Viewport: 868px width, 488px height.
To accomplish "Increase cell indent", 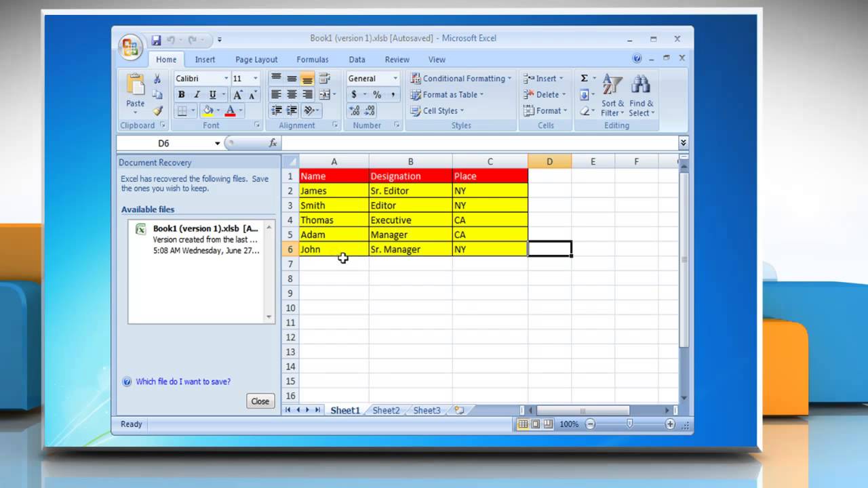I will tap(292, 110).
